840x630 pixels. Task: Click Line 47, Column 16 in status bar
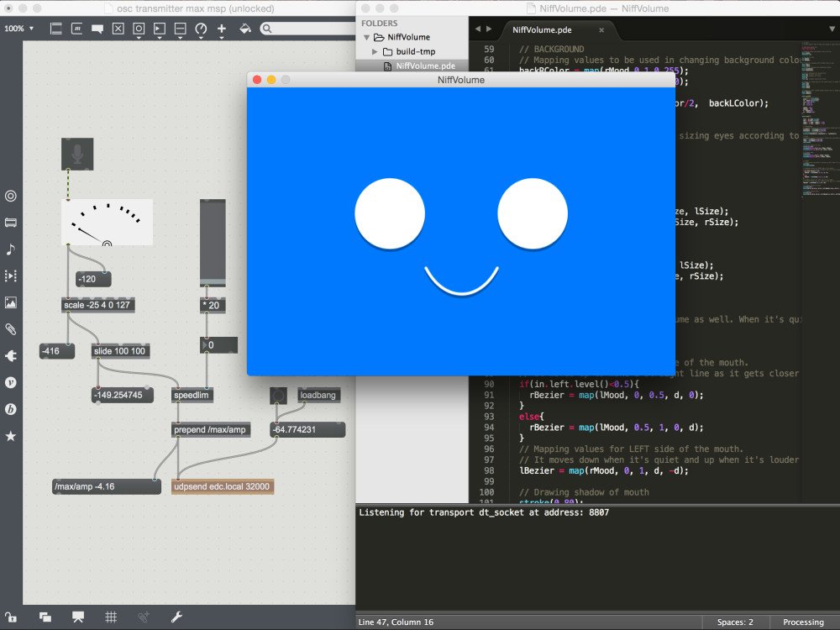[x=396, y=622]
